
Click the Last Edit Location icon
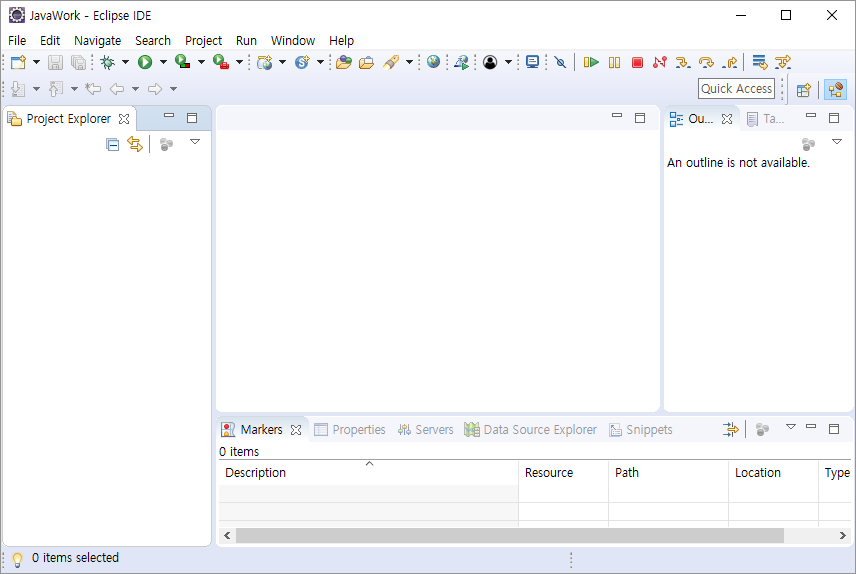tap(93, 88)
